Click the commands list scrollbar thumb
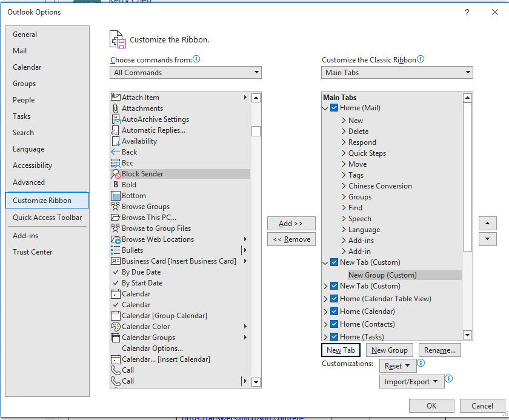Viewport: 509px width, 420px height. tap(256, 131)
